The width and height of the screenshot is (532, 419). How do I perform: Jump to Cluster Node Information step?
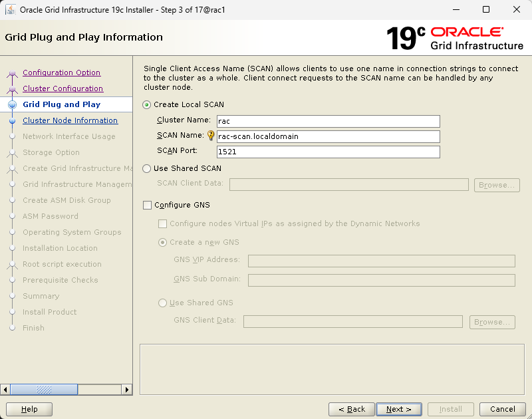70,120
